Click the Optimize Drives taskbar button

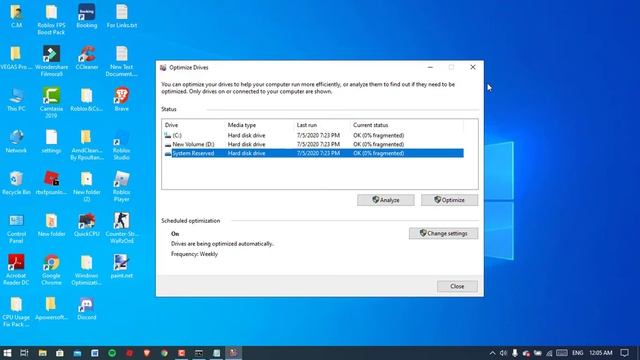coord(233,353)
